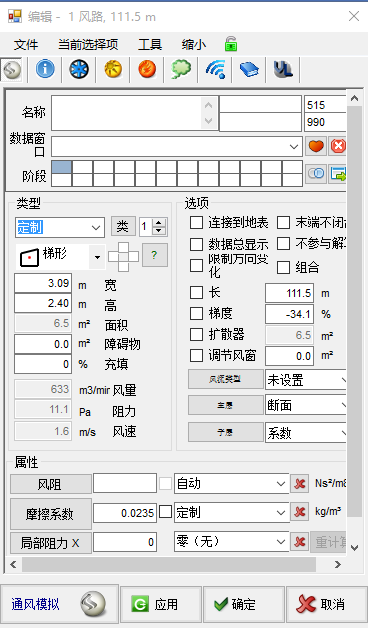Viewport: 368px width, 628px height.
Task: Open the 梯形 shape dropdown
Action: (97, 257)
